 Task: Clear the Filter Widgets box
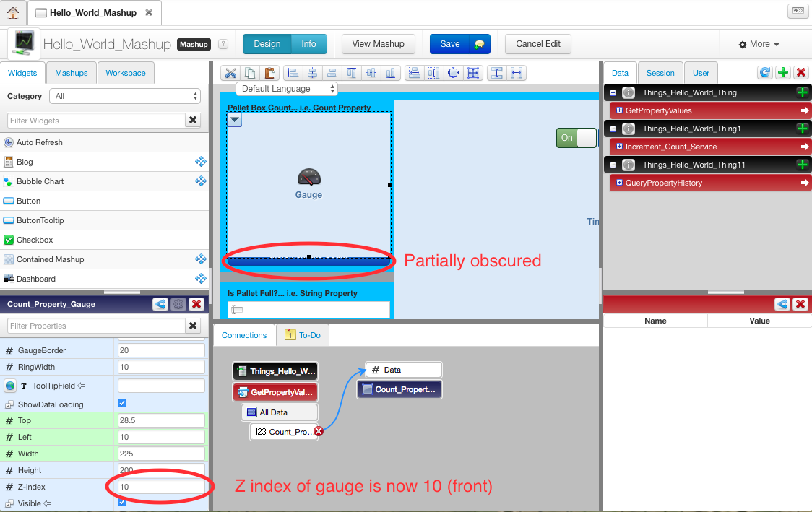(x=193, y=120)
